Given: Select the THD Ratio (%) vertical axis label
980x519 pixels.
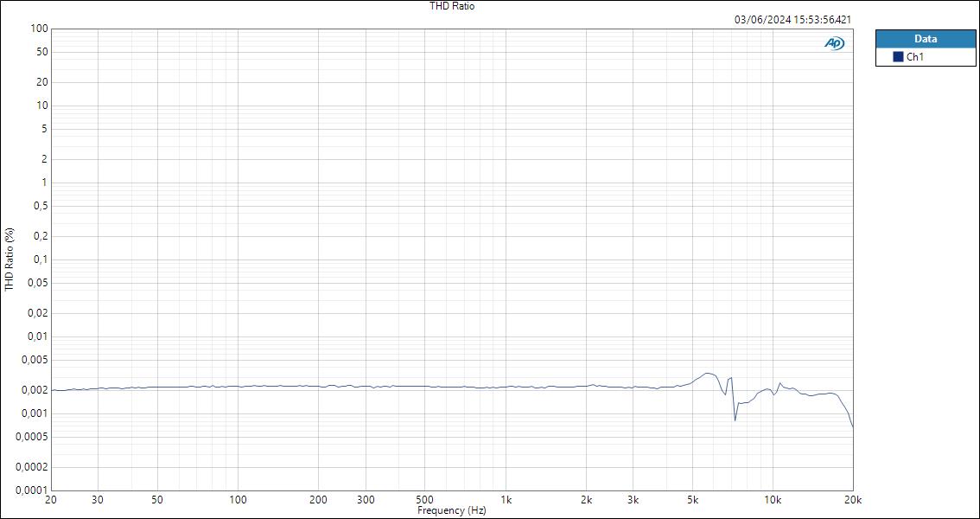Looking at the screenshot, I should [x=7, y=256].
